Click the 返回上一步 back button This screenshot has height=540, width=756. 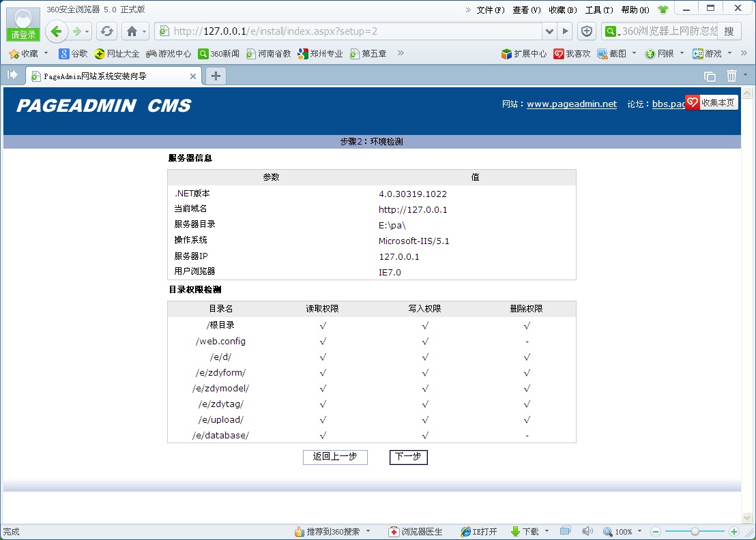coord(335,457)
